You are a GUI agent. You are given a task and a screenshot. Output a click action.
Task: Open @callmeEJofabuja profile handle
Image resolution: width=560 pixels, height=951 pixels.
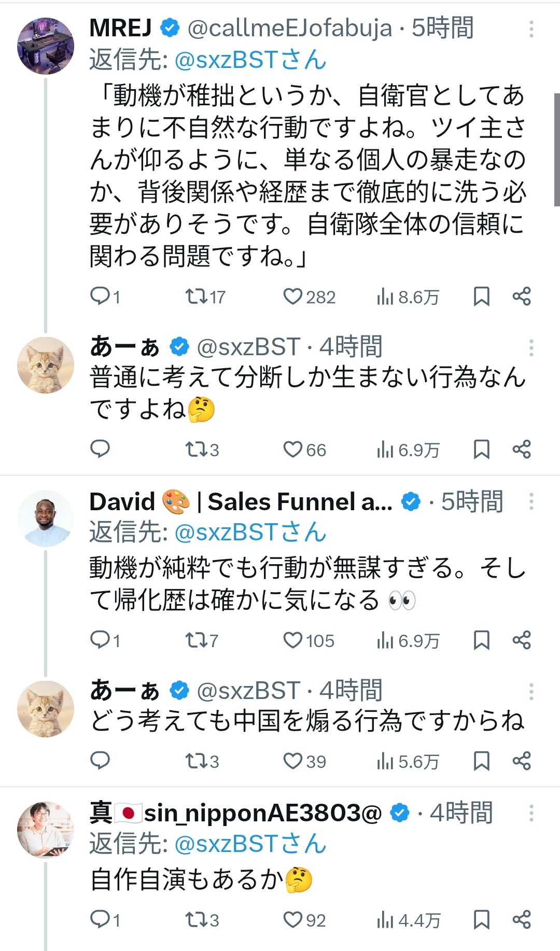click(x=289, y=28)
